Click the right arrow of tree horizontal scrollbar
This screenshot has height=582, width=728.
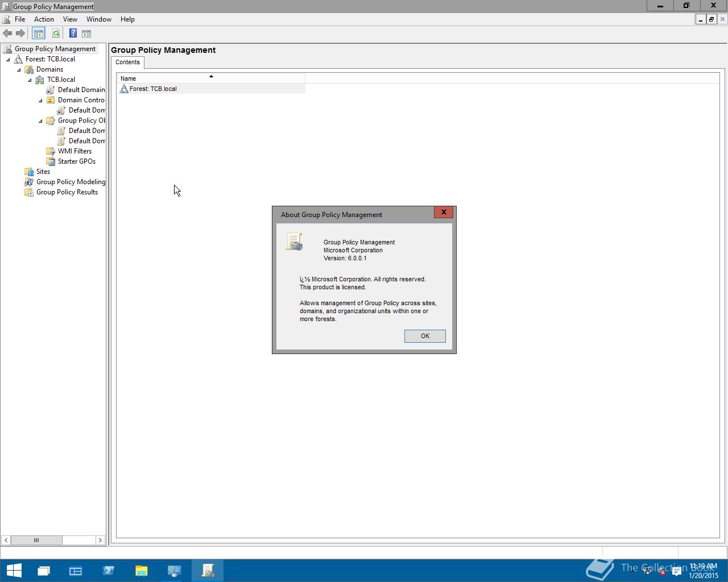(100, 540)
